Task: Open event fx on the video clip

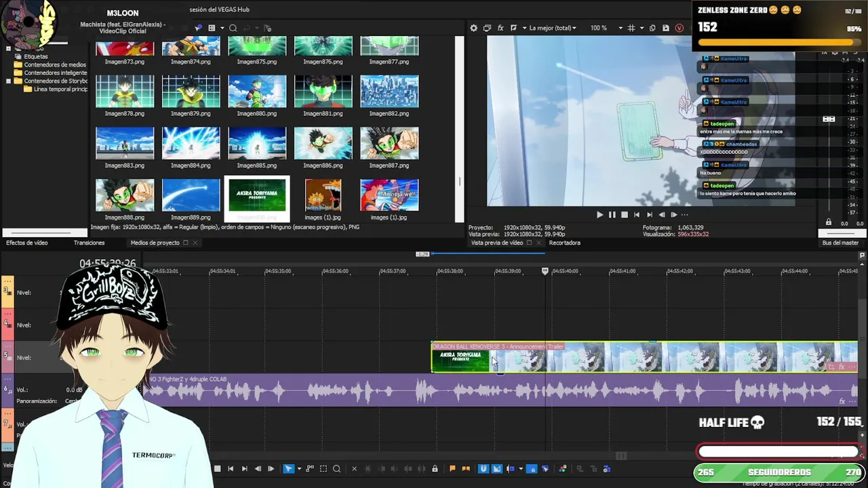Action: 842,367
